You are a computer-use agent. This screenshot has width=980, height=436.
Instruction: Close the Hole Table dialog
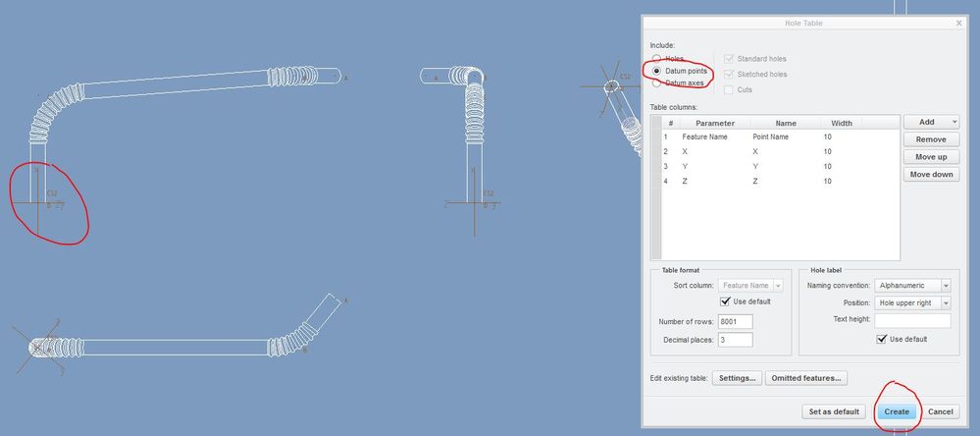(x=959, y=24)
